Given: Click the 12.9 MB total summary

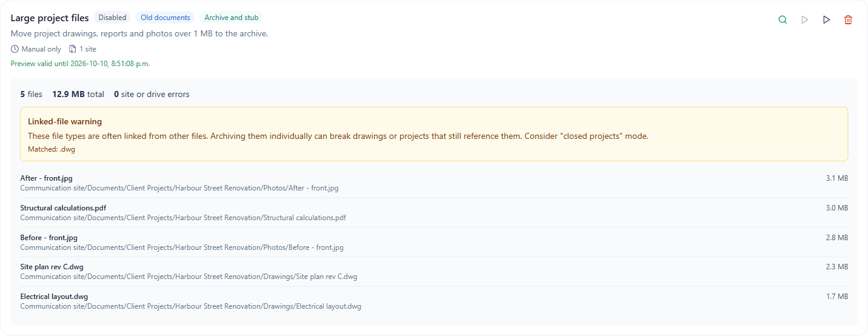Looking at the screenshot, I should pos(78,95).
